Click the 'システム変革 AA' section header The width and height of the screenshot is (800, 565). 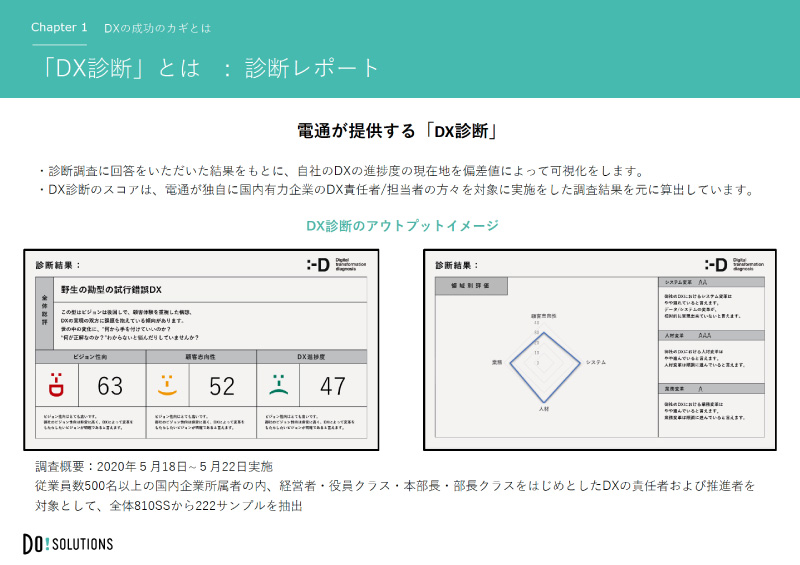pyautogui.click(x=711, y=282)
